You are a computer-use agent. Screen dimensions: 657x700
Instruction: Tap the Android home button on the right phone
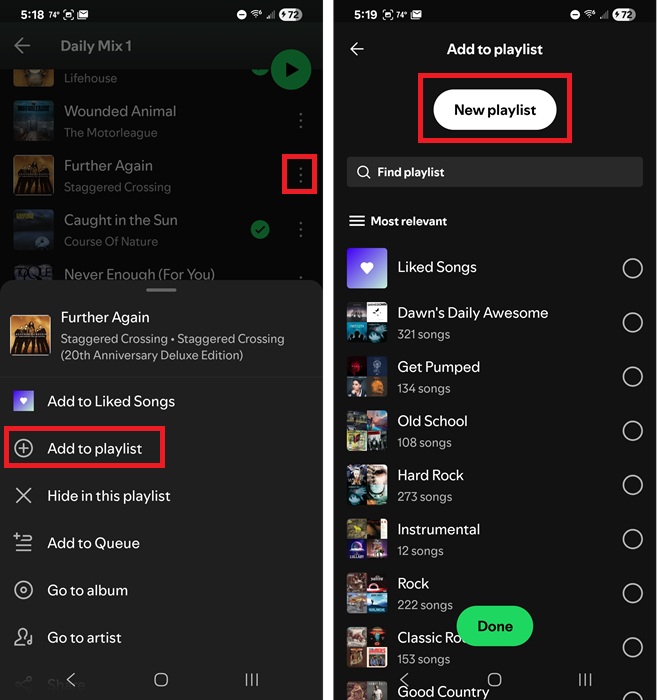pyautogui.click(x=495, y=679)
